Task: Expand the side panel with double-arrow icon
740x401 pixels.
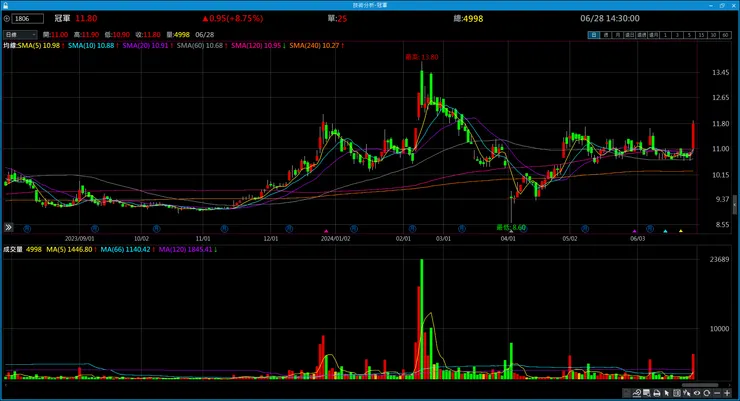Action: (8, 227)
